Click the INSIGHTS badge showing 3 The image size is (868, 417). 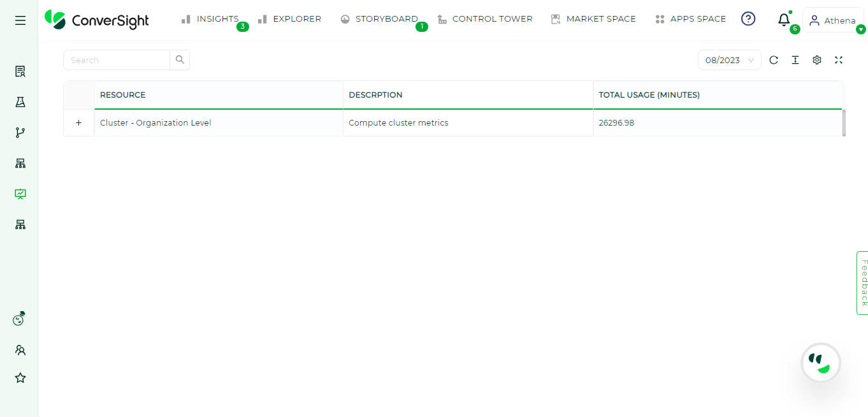click(243, 27)
